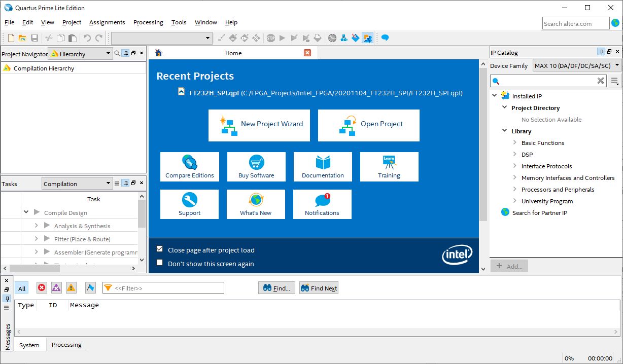Click the New file toolbar icon
This screenshot has height=364, width=623.
coord(11,38)
